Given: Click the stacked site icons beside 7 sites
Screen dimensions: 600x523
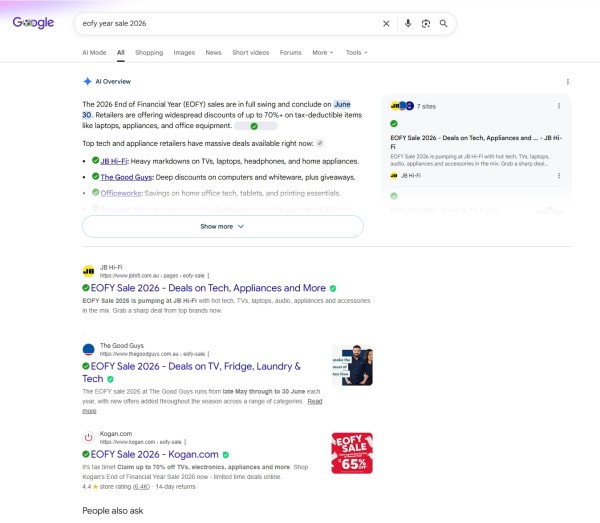Looking at the screenshot, I should click(x=402, y=106).
